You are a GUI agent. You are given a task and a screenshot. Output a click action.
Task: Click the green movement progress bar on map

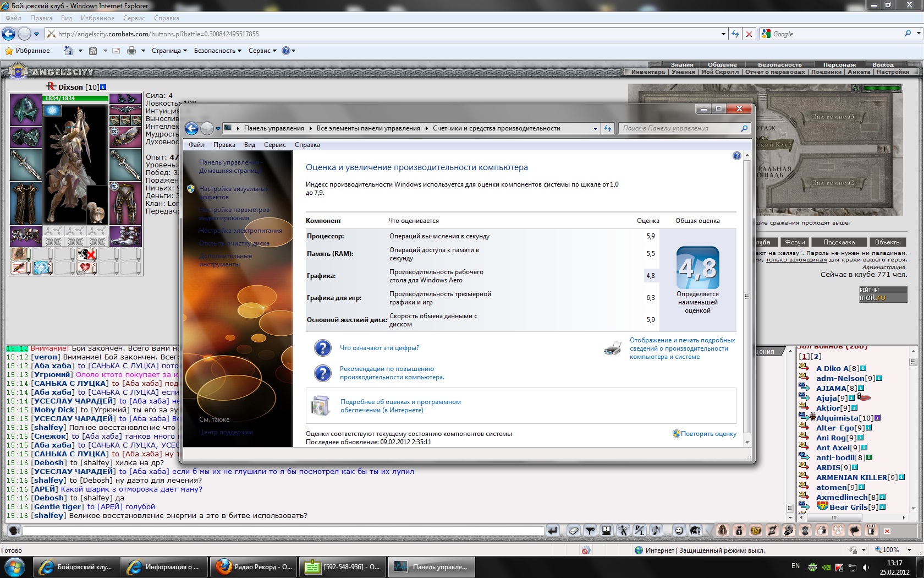click(x=882, y=88)
